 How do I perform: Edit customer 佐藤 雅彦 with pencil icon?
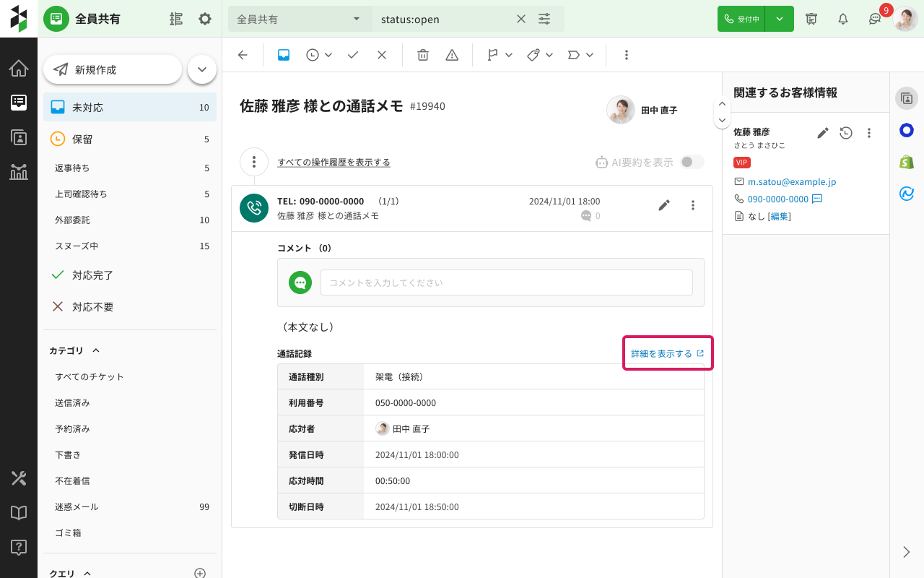tap(823, 133)
